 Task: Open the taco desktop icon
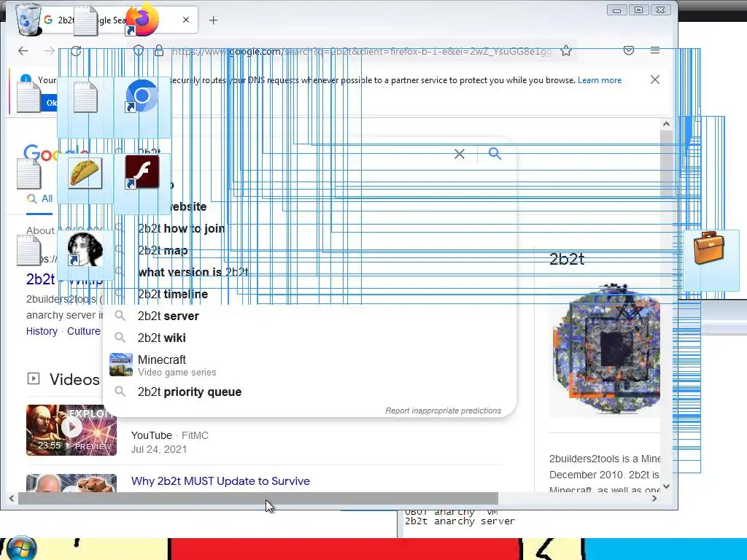[x=85, y=174]
